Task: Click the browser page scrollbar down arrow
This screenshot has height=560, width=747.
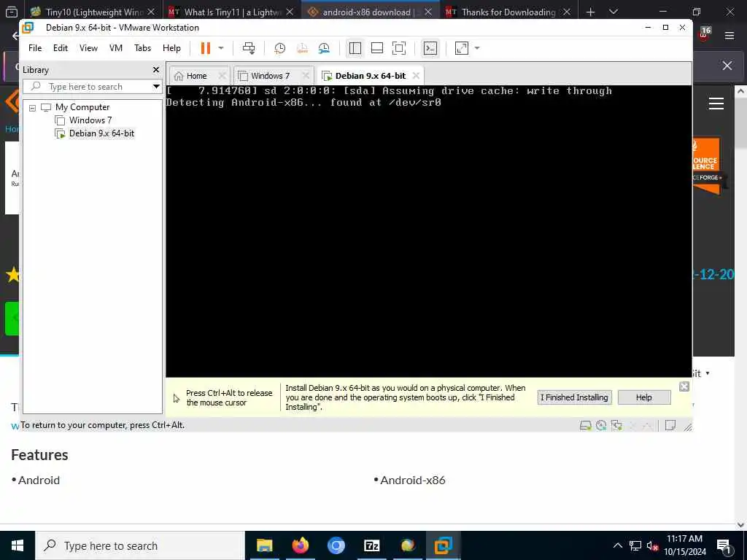Action: (741, 525)
